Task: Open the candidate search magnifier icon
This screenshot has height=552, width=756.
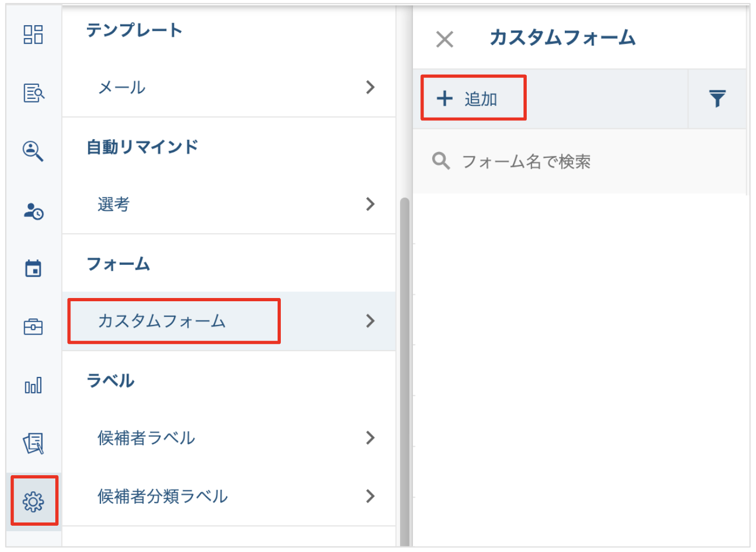Action: 33,151
